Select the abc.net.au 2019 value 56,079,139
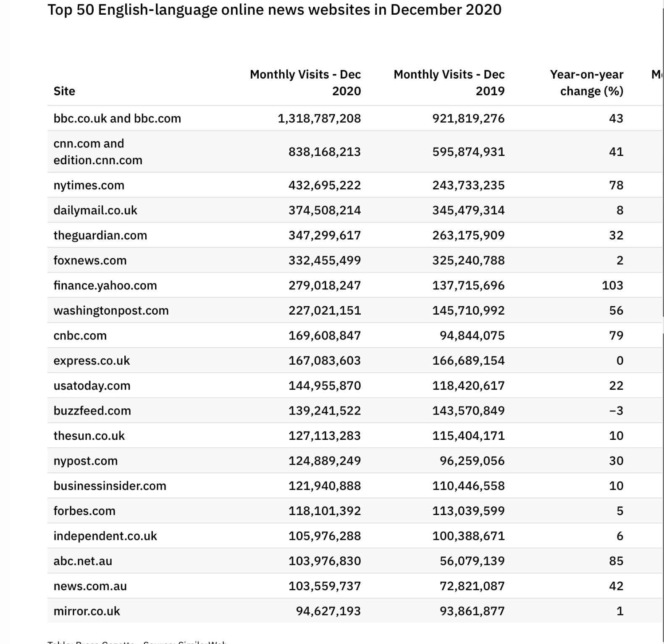 tap(472, 561)
